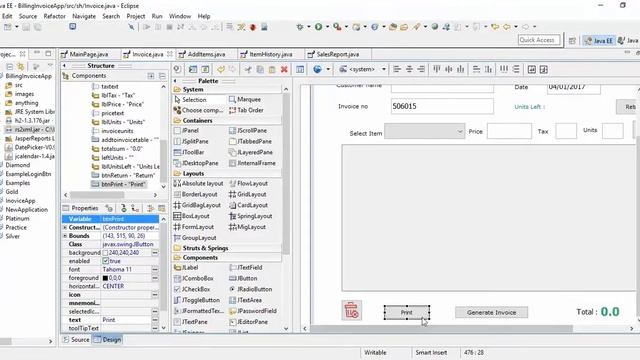Click the Eclipse Run green play icon
The image size is (640, 360).
318,27
